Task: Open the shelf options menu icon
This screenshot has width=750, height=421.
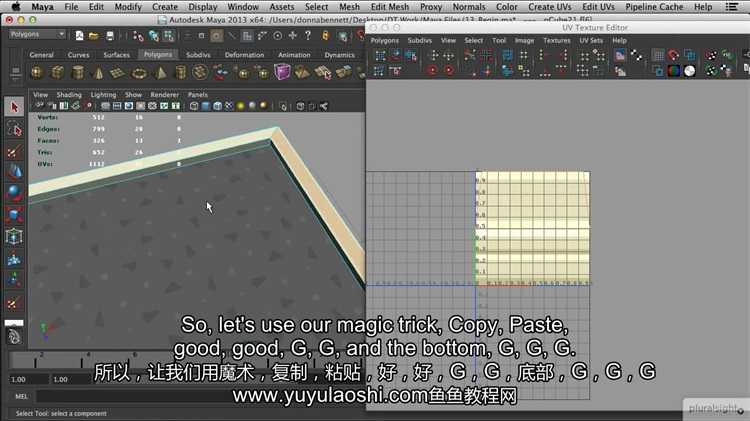Action: [15, 73]
